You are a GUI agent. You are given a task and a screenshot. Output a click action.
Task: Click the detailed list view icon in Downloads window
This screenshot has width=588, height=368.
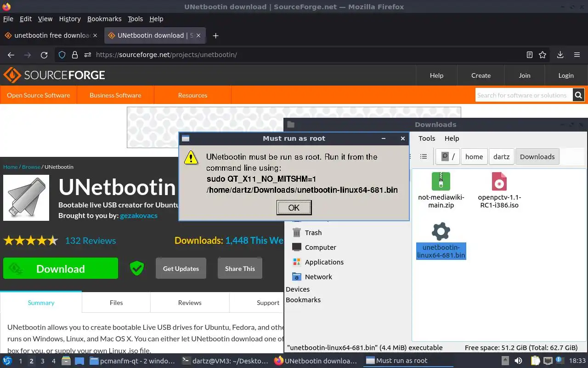pyautogui.click(x=424, y=156)
